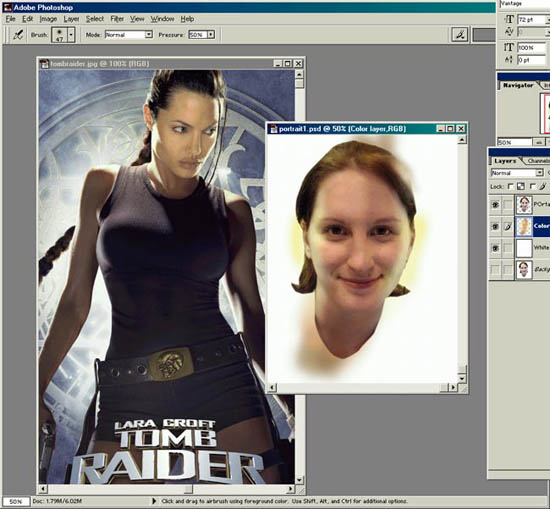Image resolution: width=550 pixels, height=509 pixels.
Task: Click scroll left arrow in tombraider.jpg window
Action: coord(43,489)
